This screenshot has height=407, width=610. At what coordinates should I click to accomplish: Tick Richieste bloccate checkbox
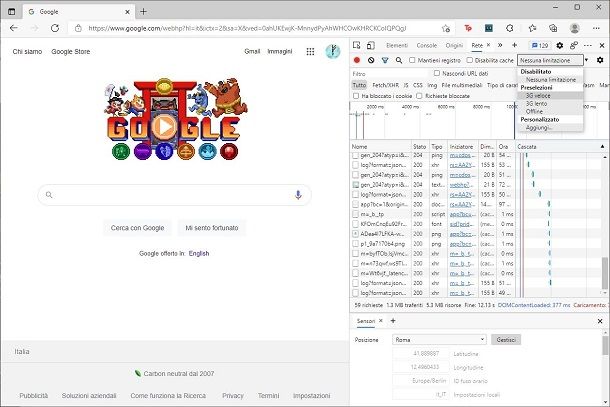click(419, 96)
